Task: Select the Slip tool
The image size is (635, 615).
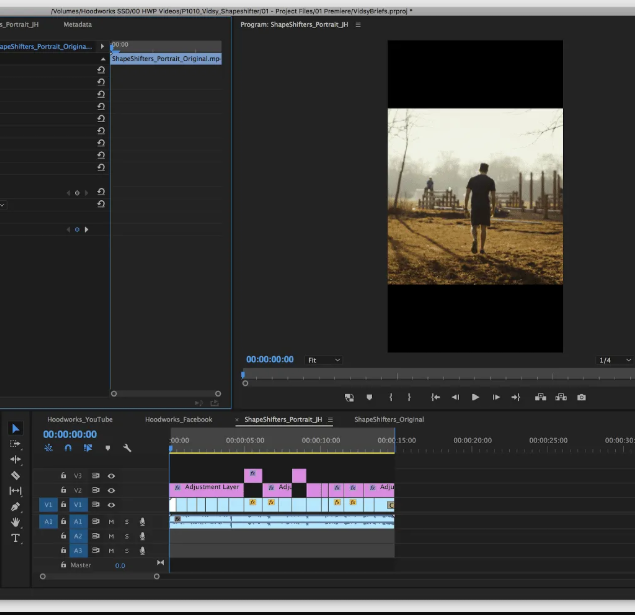Action: click(x=15, y=491)
